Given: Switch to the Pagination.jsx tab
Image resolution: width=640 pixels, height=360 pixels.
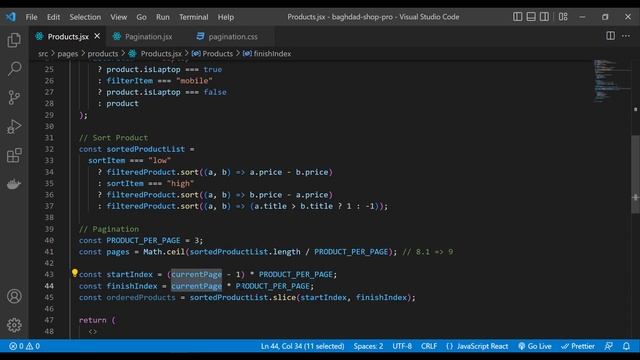Looking at the screenshot, I should [148, 36].
